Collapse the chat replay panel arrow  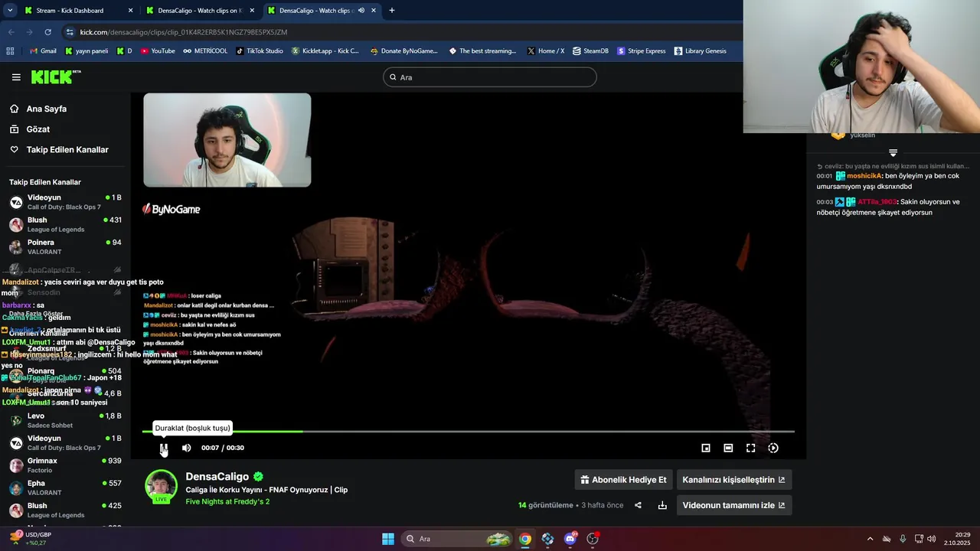tap(893, 153)
